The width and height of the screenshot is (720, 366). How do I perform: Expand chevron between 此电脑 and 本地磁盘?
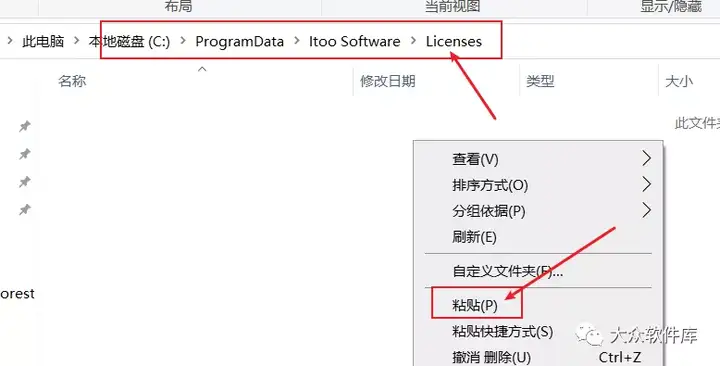pyautogui.click(x=77, y=41)
